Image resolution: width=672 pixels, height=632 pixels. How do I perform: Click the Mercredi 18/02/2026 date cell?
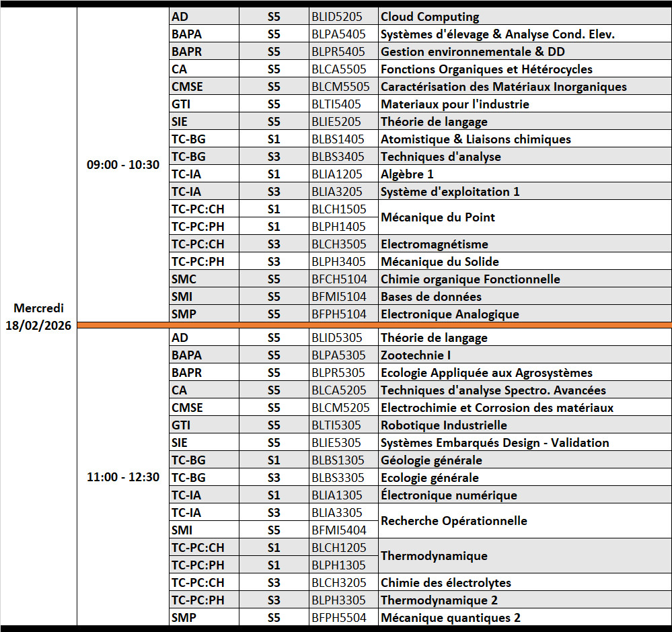tap(39, 317)
